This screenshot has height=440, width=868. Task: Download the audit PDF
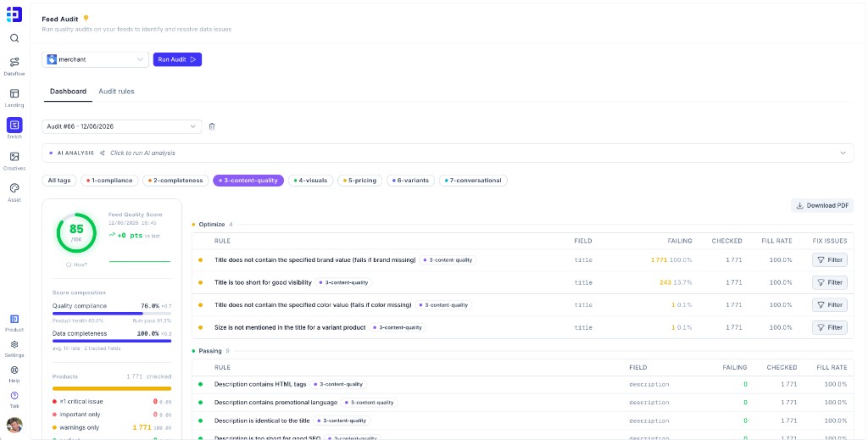coord(822,205)
